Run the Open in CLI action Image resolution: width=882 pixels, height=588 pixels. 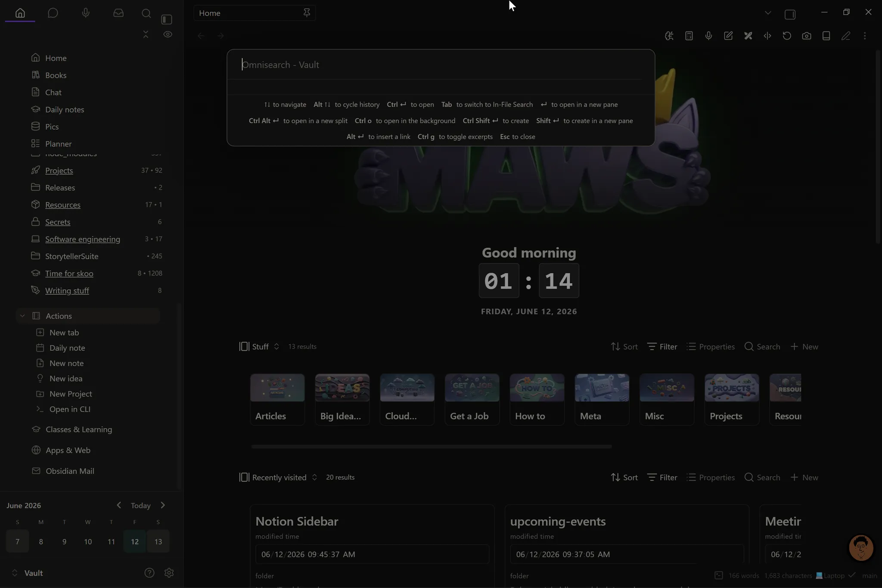pos(70,409)
